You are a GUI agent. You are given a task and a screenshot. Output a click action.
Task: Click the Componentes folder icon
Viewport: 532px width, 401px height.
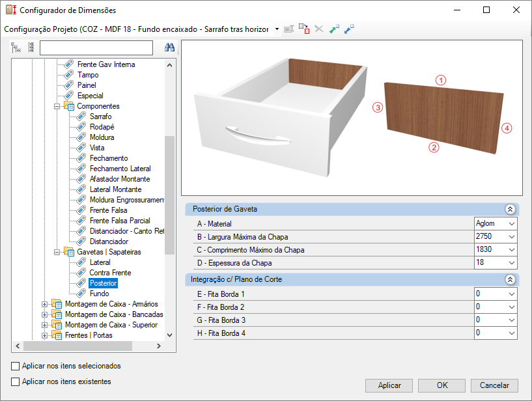click(69, 106)
